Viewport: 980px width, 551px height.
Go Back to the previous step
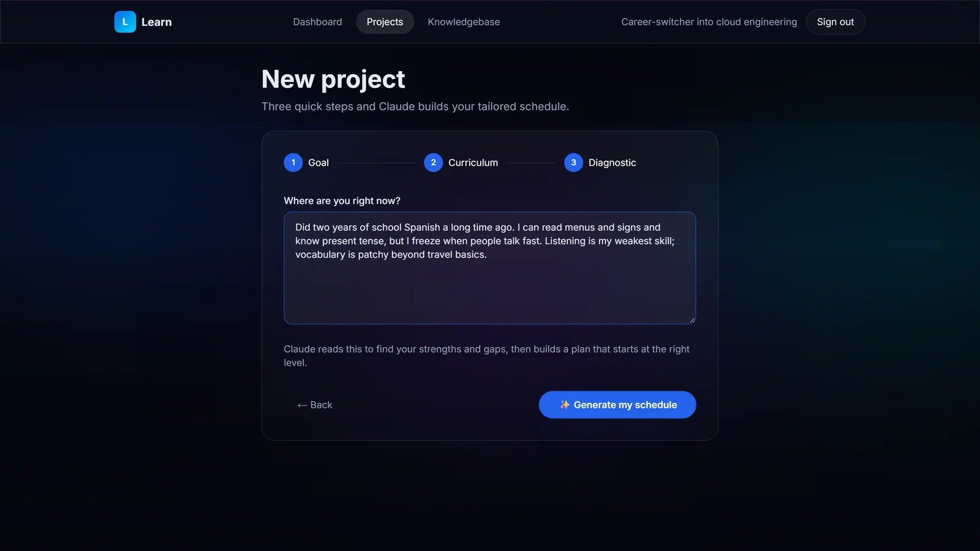pyautogui.click(x=315, y=405)
